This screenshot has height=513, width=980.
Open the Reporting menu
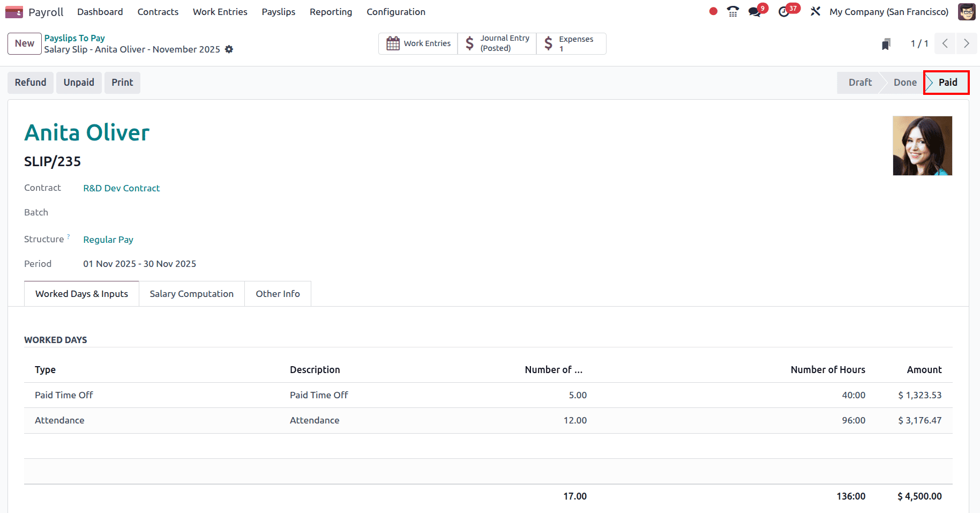[331, 11]
